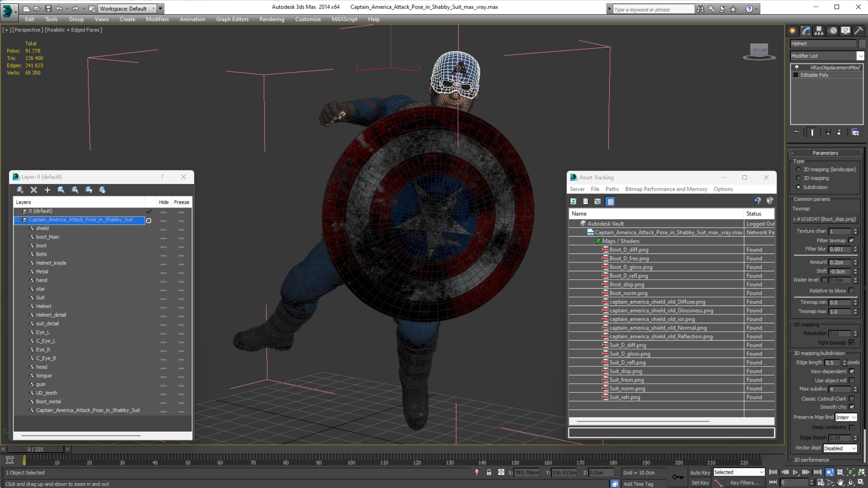Open the Modifiers menu
The image size is (868, 488).
pyautogui.click(x=157, y=19)
